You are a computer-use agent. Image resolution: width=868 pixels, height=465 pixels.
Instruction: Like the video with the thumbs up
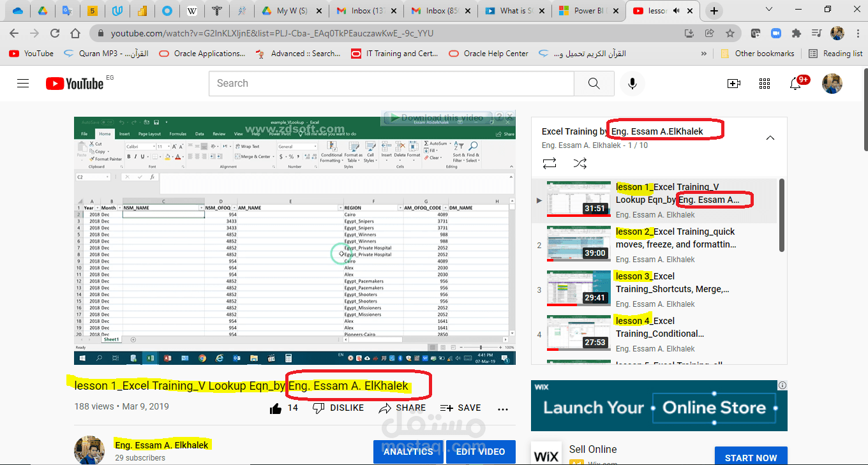[275, 408]
